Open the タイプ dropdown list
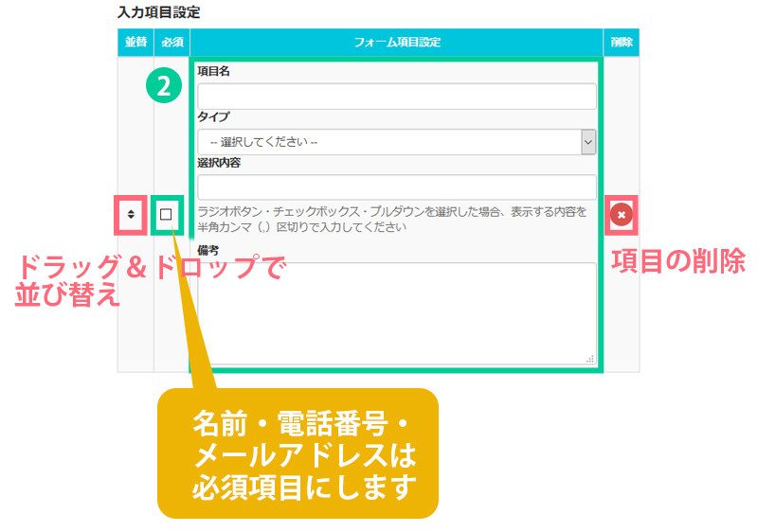This screenshot has height=532, width=758. [x=388, y=142]
